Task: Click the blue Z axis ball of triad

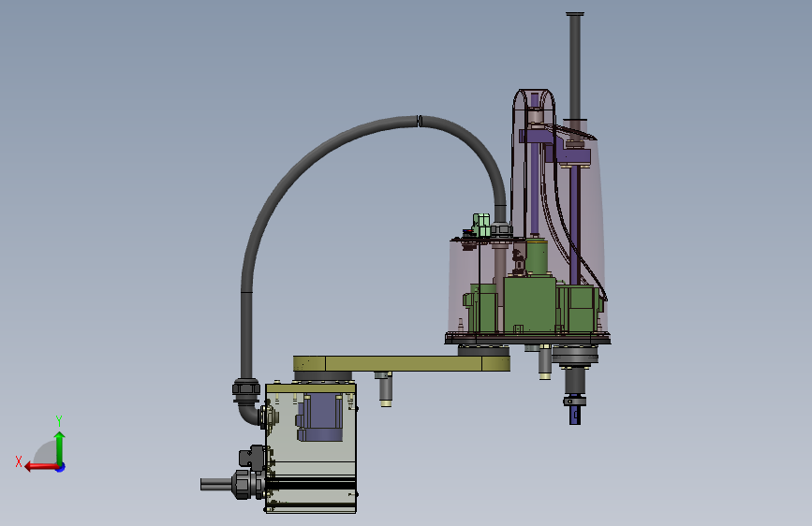Action: [x=61, y=467]
